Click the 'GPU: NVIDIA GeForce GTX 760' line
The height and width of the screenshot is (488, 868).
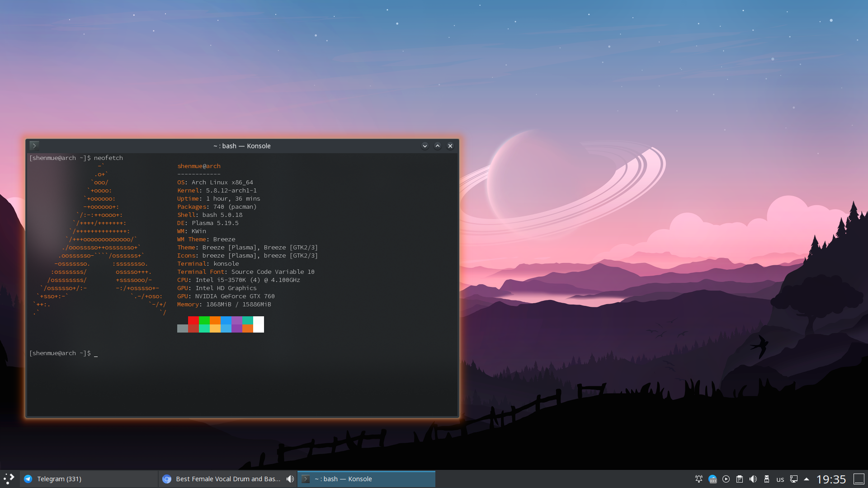tap(226, 296)
